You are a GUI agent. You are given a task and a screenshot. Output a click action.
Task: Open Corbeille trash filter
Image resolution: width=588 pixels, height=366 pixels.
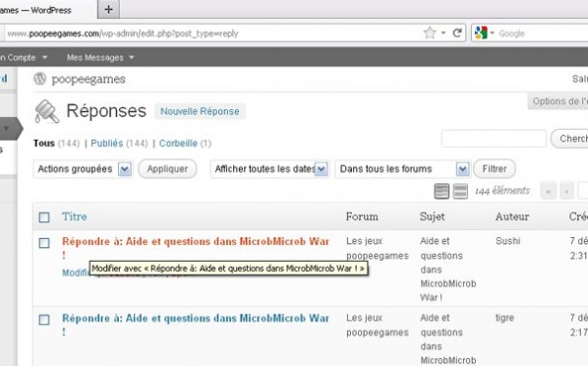178,143
